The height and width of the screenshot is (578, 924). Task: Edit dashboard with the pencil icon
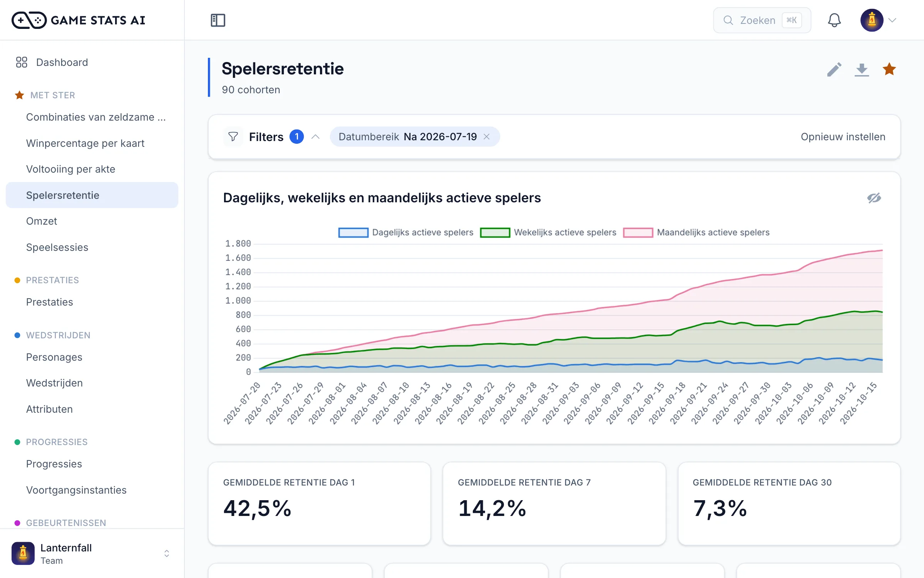[x=834, y=69]
